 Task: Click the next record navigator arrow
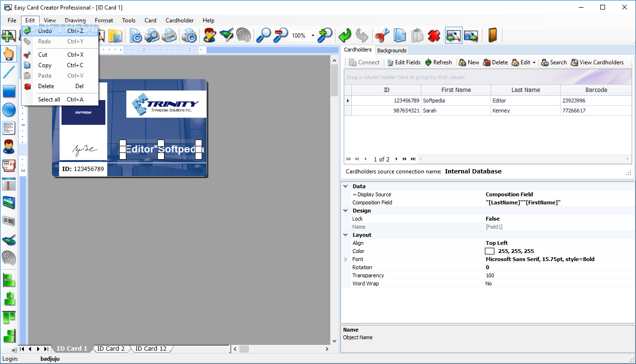(x=396, y=159)
